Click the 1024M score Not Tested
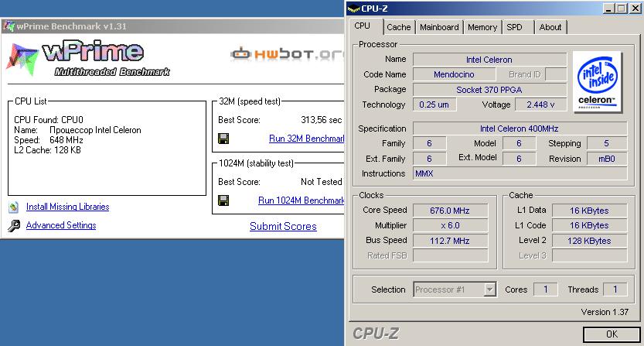The height and width of the screenshot is (346, 644). click(x=321, y=182)
